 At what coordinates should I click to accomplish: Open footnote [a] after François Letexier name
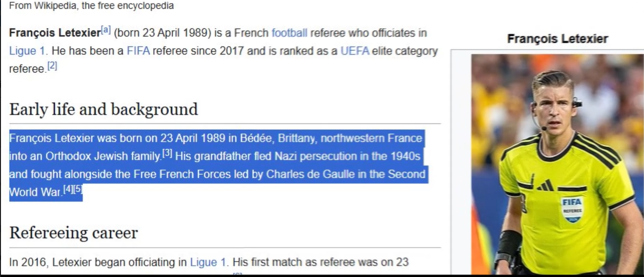105,31
